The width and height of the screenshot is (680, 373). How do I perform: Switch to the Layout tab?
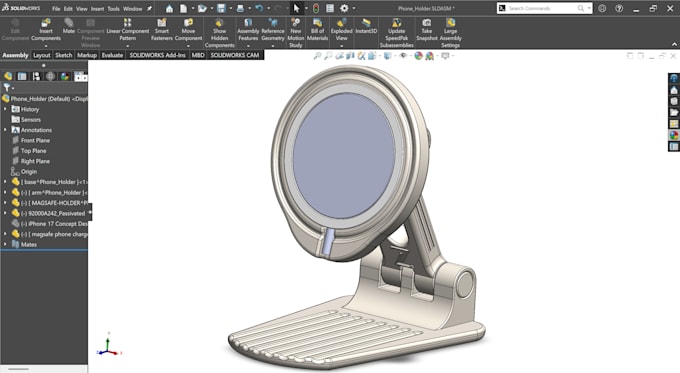pos(42,55)
